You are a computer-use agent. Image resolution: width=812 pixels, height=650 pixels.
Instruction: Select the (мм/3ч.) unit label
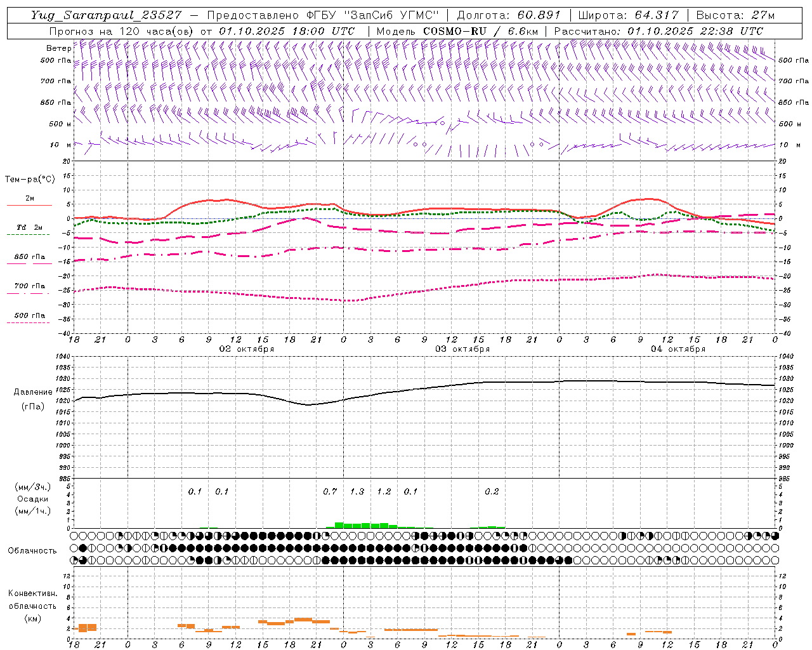[32, 487]
